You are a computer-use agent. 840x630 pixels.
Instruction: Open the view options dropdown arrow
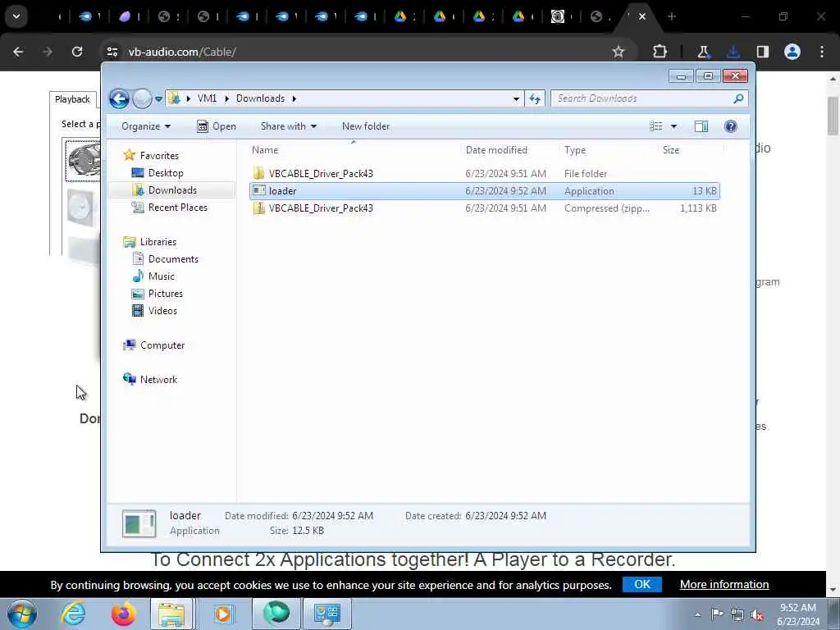674,126
